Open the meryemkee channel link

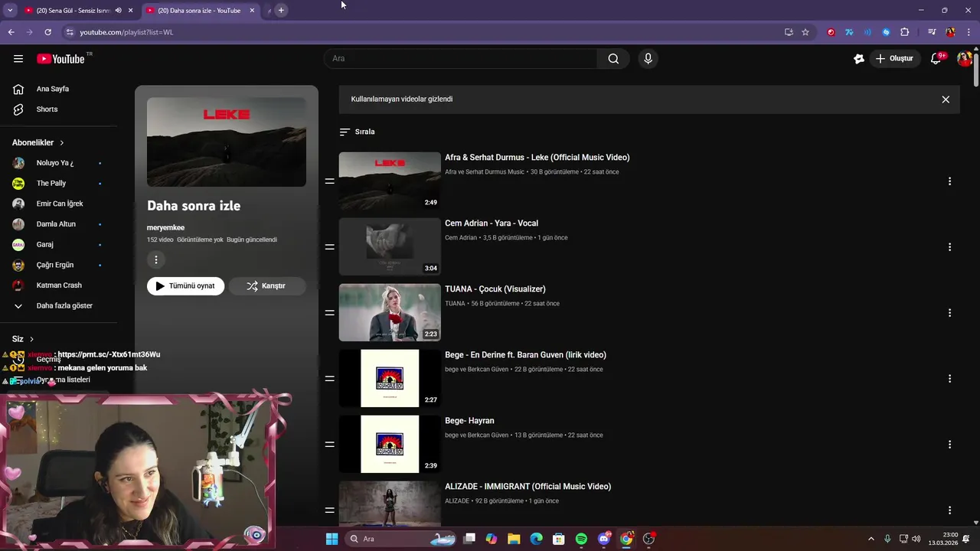[x=165, y=227]
